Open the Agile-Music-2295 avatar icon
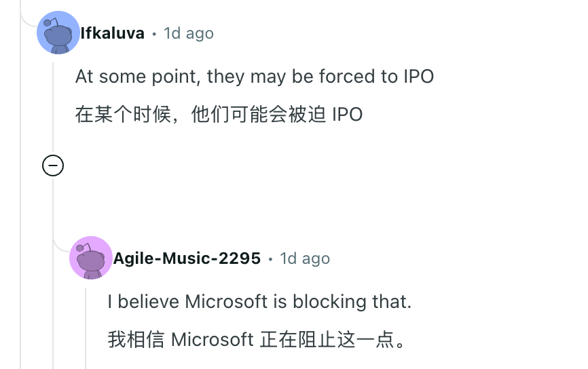This screenshot has width=588, height=369. (90, 258)
